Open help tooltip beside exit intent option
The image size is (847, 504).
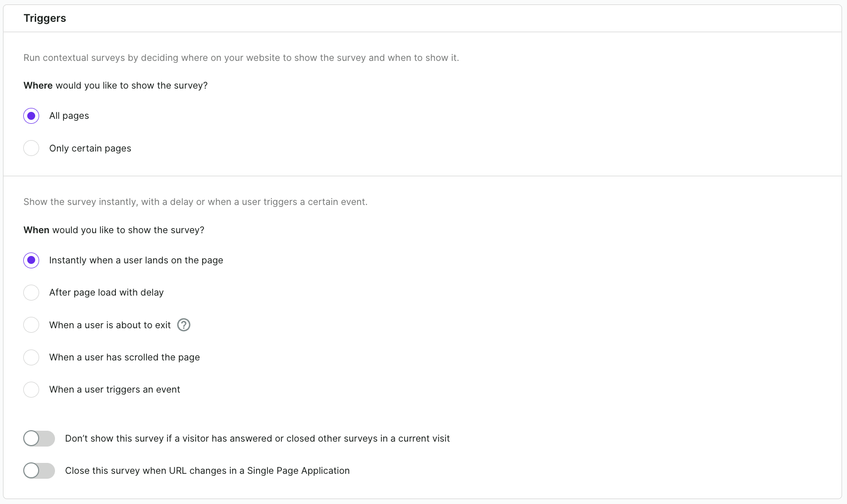click(184, 325)
